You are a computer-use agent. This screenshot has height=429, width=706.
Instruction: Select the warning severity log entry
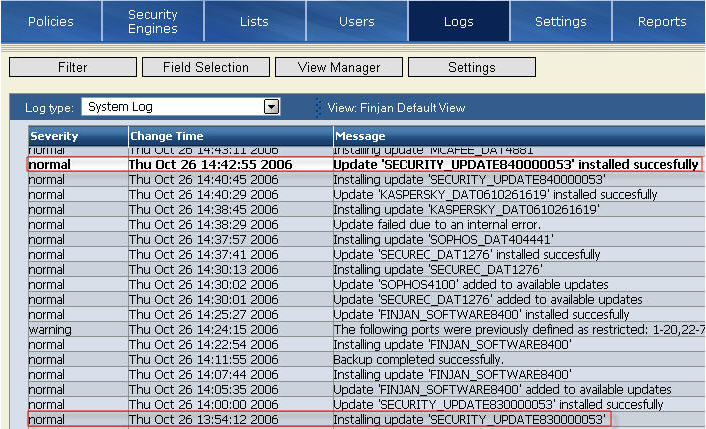(x=50, y=329)
